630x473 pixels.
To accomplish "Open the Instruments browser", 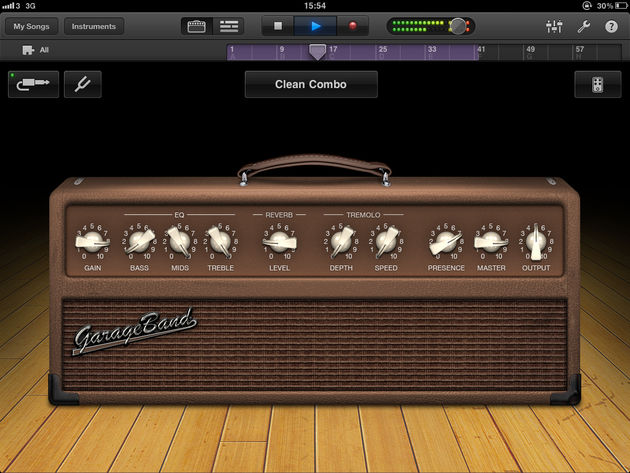I will (x=94, y=27).
